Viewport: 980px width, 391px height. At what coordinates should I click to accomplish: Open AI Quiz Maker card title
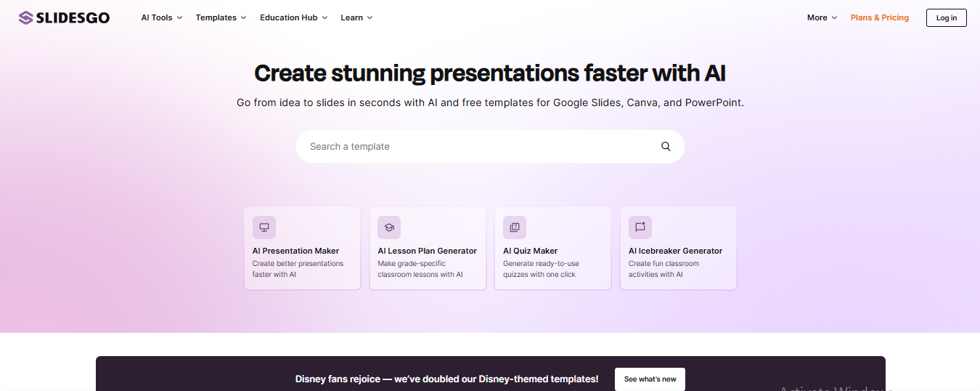[531, 251]
